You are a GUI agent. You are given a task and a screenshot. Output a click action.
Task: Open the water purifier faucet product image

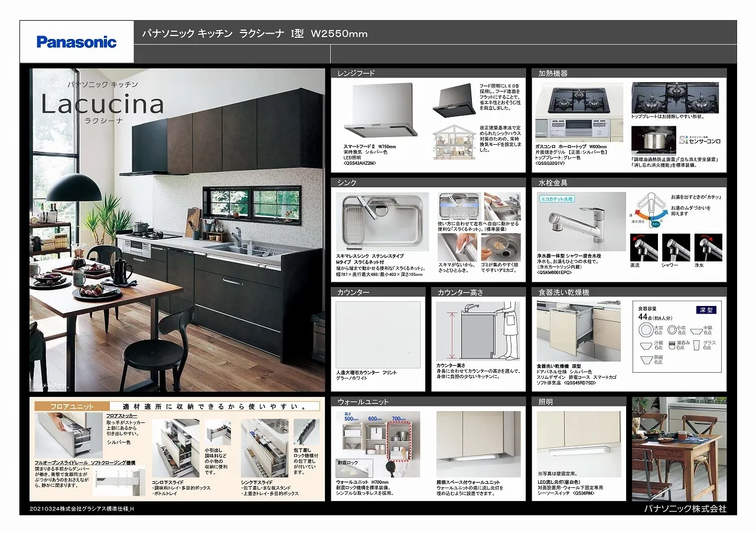tap(581, 222)
